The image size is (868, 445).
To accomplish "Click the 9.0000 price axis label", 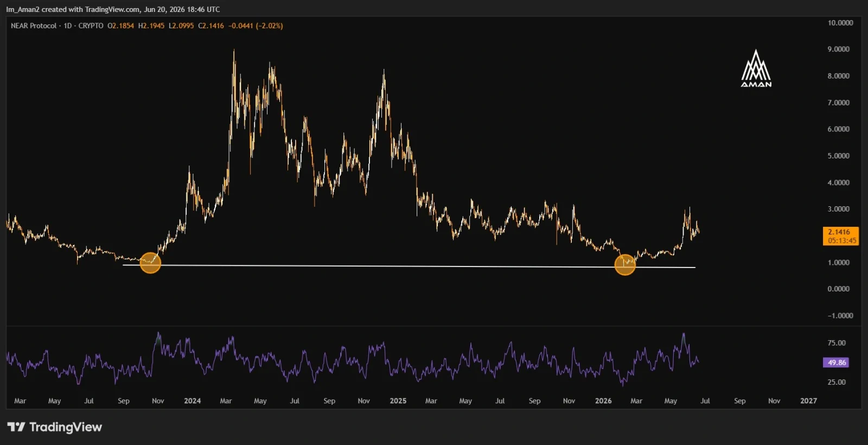I will pos(838,49).
